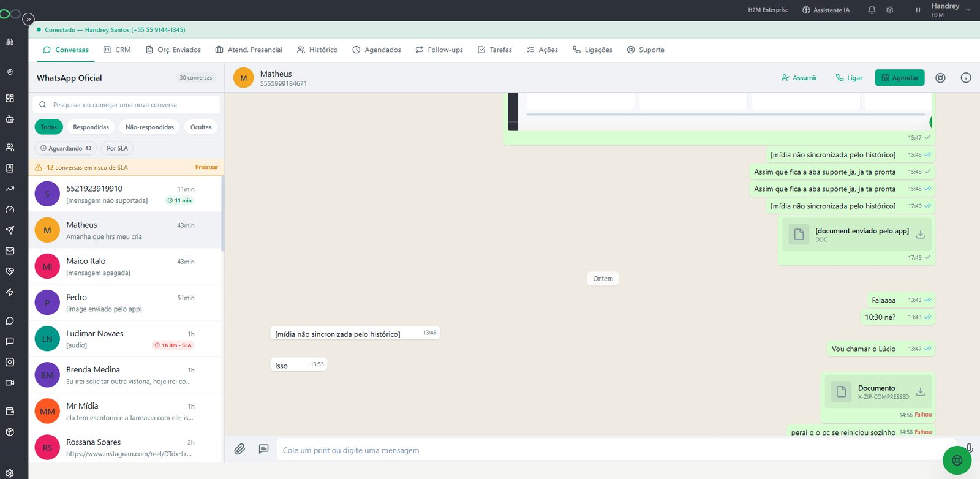Open the contact info icon in the chat header
Screen dimensions: 980x479
pos(966,78)
